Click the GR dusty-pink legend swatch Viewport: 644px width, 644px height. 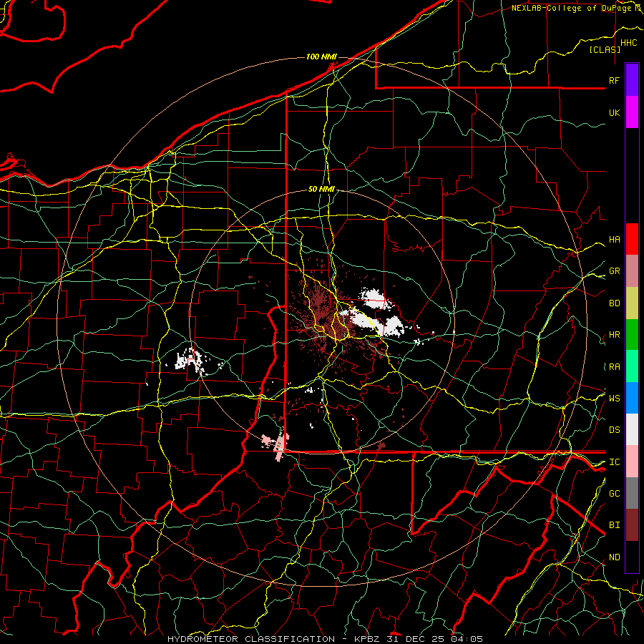[x=632, y=271]
